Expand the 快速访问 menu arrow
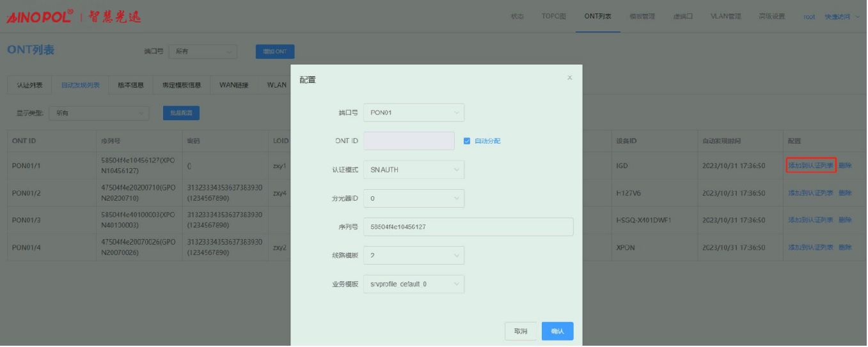868x347 pixels. pos(857,17)
